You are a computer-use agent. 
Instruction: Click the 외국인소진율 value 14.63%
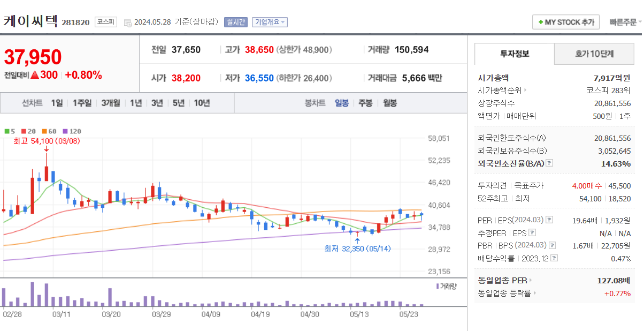[616, 163]
